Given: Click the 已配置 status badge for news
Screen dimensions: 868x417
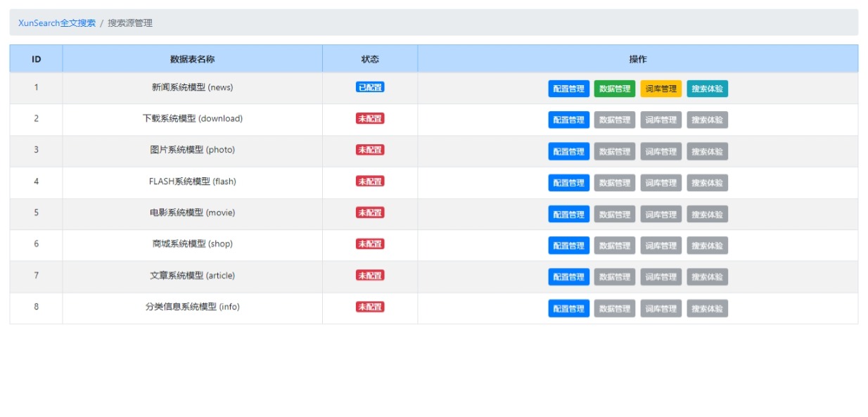Looking at the screenshot, I should click(x=370, y=87).
